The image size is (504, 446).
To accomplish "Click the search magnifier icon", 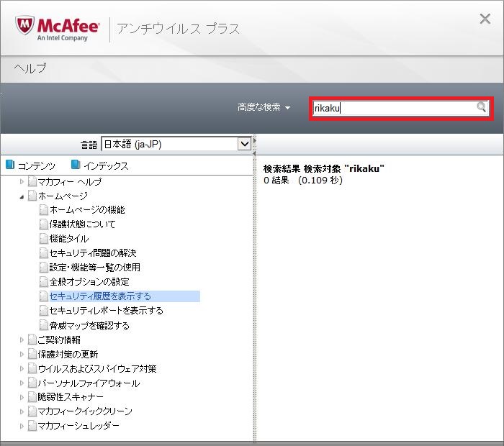I will 481,107.
